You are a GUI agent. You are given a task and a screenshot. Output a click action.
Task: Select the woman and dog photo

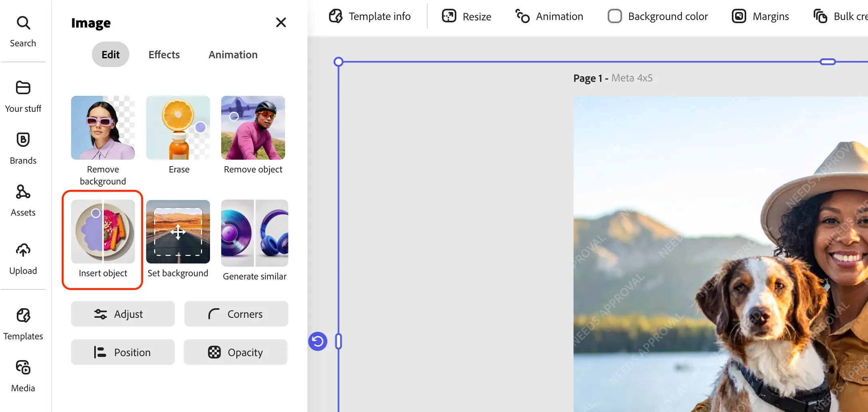point(721,254)
